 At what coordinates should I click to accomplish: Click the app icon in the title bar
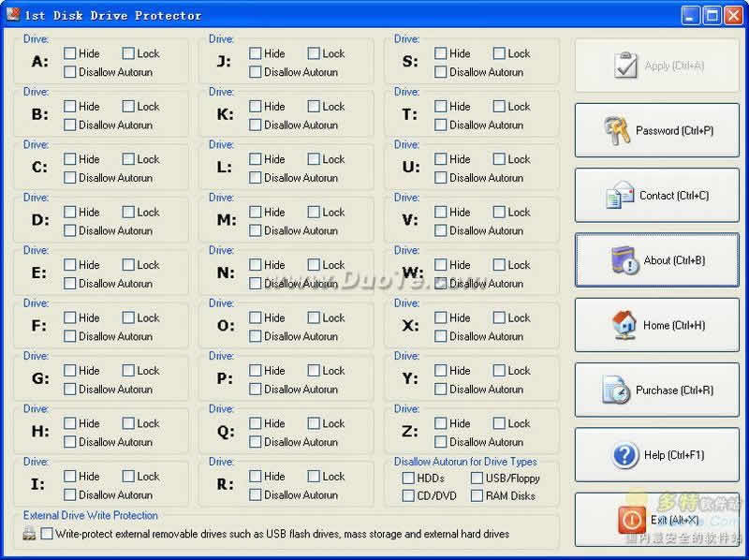tap(13, 14)
